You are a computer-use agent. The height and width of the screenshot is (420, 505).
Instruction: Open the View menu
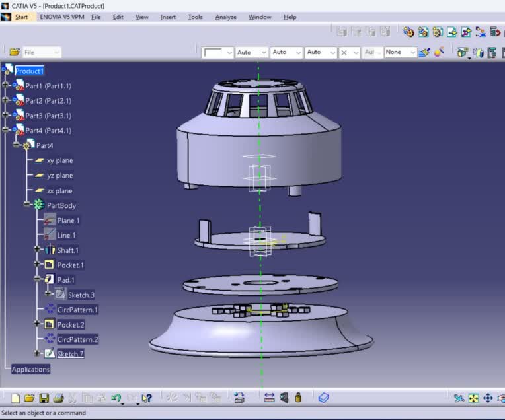click(141, 17)
